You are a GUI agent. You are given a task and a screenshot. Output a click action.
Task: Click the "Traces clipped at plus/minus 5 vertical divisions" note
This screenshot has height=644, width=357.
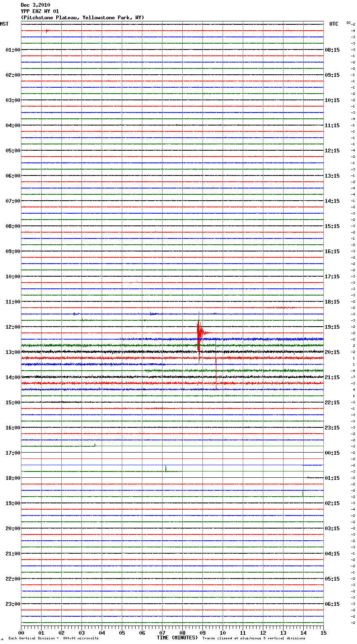pos(254,639)
